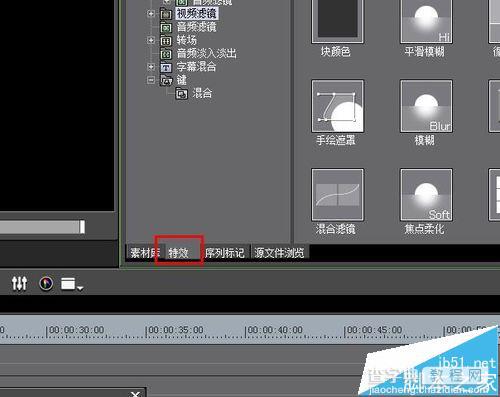
Task: Pick the 手绘遮罩 effect thumbnail
Action: (337, 106)
